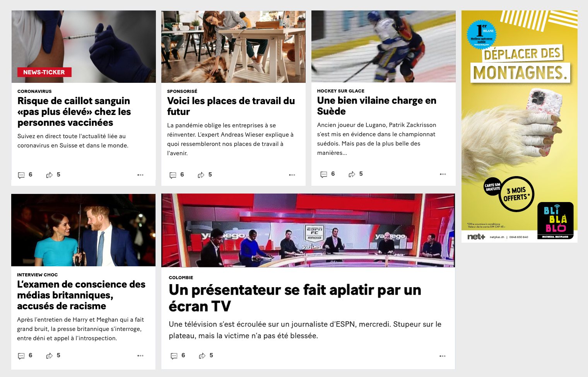The image size is (588, 377).
Task: Open more options on the sponsored article
Action: coord(292,175)
